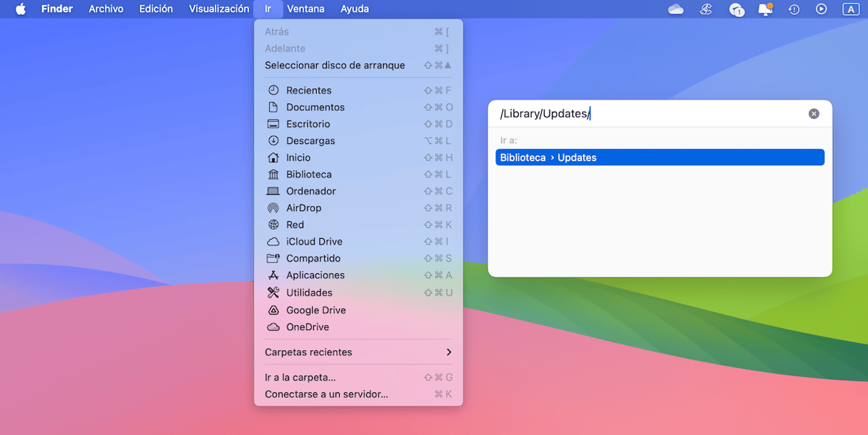Image resolution: width=868 pixels, height=435 pixels.
Task: Click the Biblioteca building icon
Action: pyautogui.click(x=273, y=175)
